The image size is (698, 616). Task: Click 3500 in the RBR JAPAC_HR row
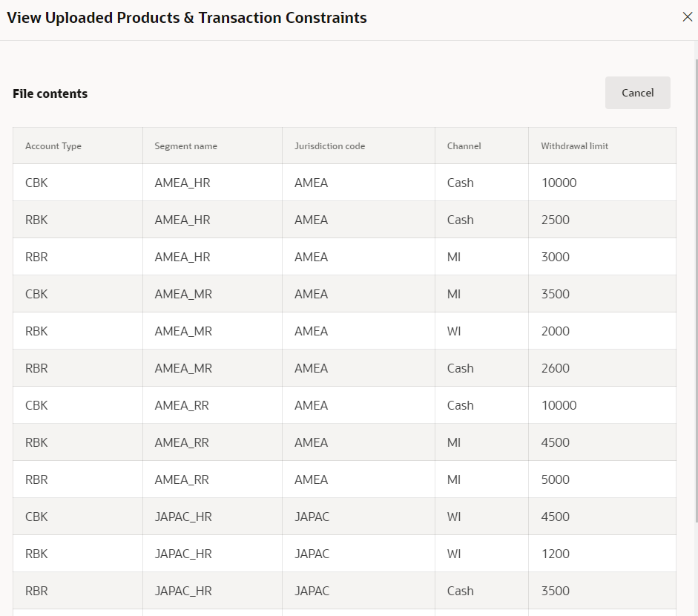pyautogui.click(x=555, y=591)
